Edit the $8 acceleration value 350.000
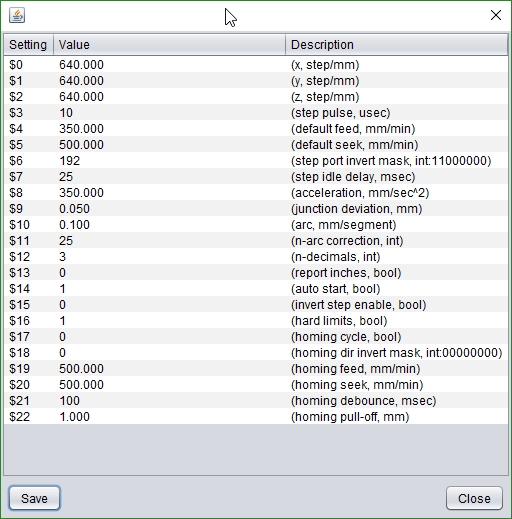The height and width of the screenshot is (519, 512). (170, 192)
